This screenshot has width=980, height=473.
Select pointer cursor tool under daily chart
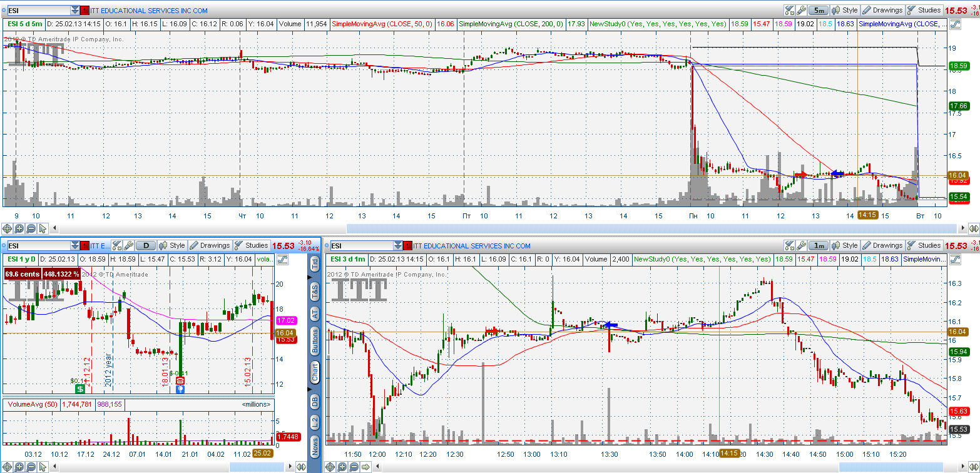tap(42, 466)
